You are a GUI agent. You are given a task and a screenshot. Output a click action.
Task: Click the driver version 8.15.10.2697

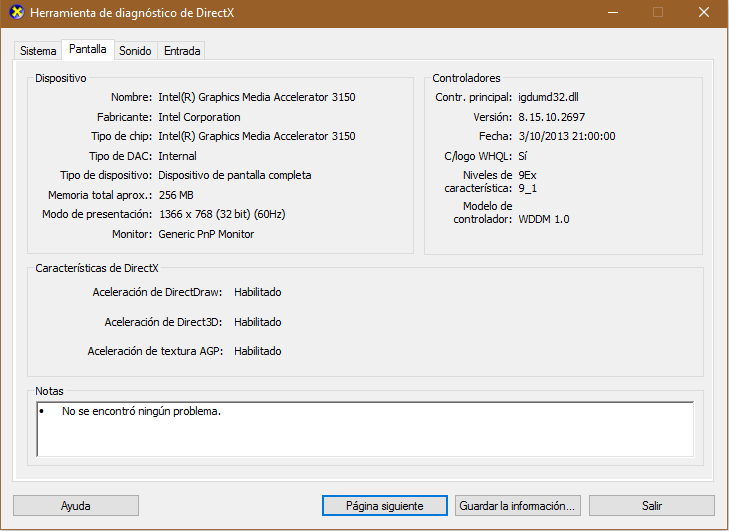click(x=552, y=117)
